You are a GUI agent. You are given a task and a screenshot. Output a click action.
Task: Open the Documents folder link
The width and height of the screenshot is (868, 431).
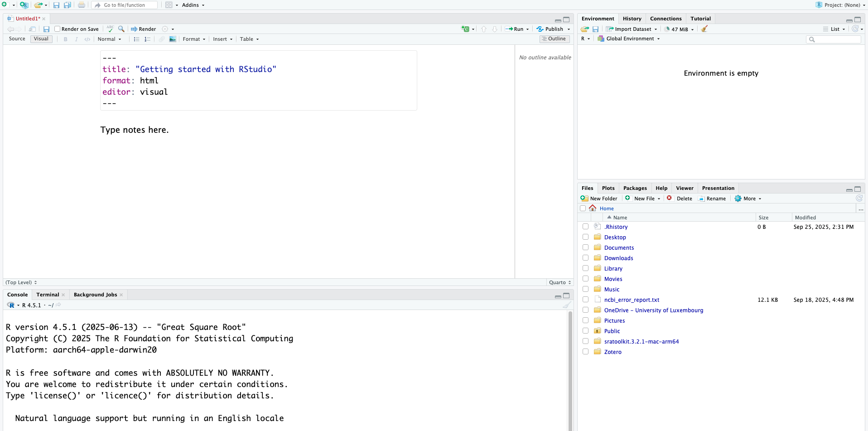tap(619, 247)
